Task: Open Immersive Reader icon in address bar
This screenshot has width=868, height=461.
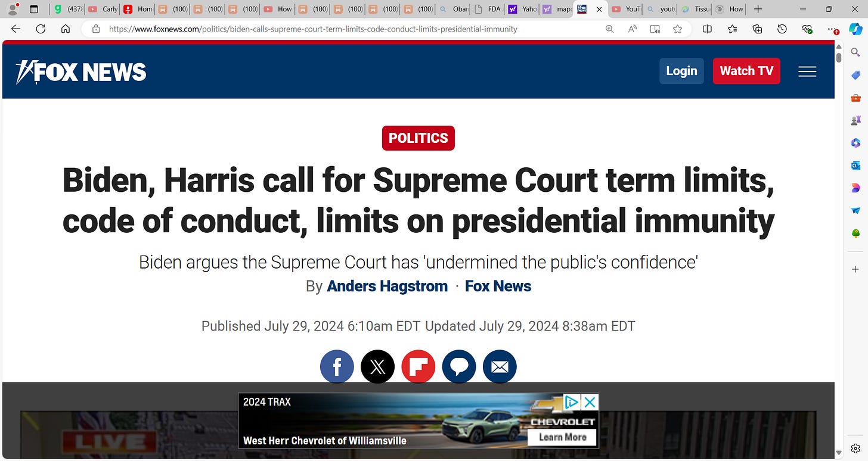Action: 655,29
